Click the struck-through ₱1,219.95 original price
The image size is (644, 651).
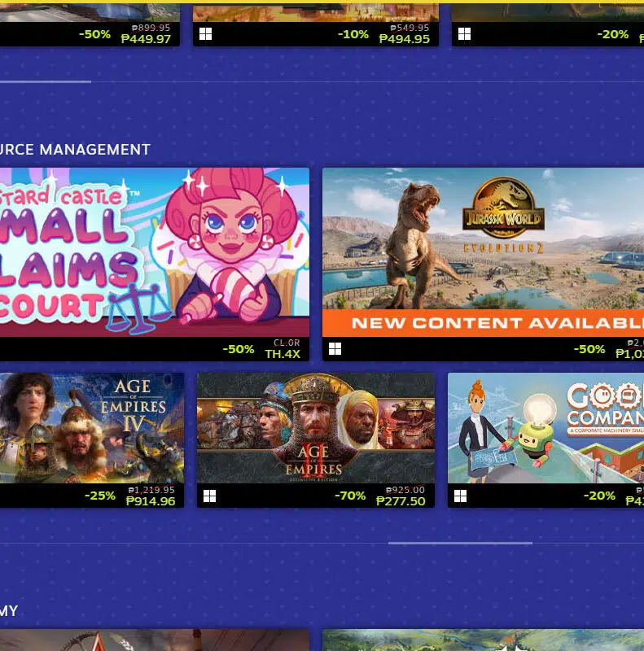(151, 490)
